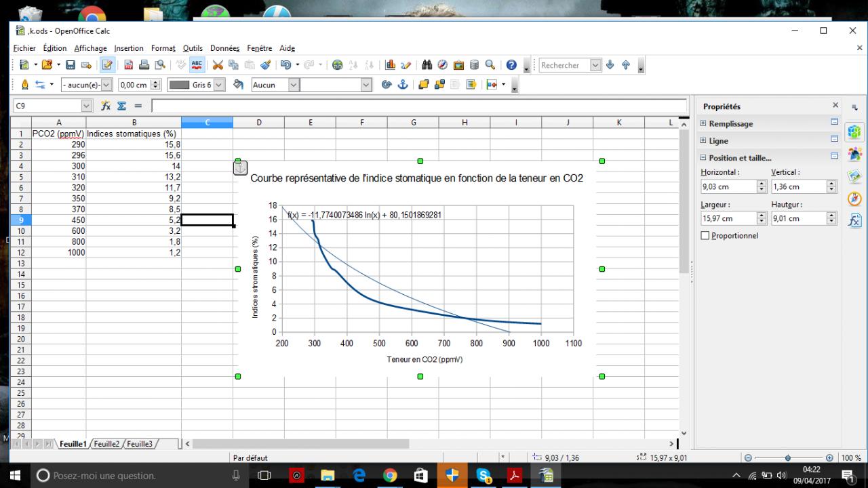Open the Gallery icon in toolbar
The height and width of the screenshot is (488, 868).
coord(458,65)
